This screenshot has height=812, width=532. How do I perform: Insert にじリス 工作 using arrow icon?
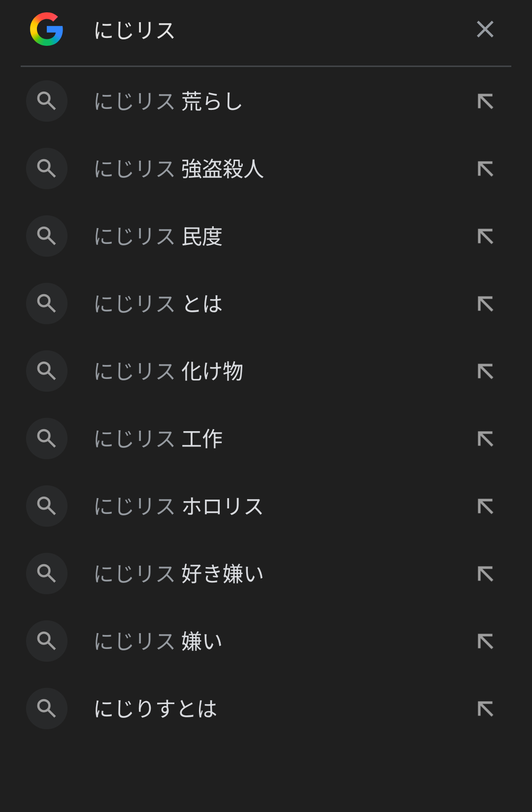pyautogui.click(x=485, y=439)
